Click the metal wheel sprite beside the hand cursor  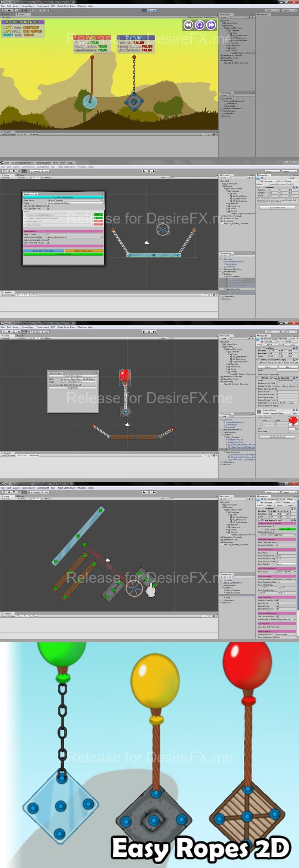click(134, 588)
